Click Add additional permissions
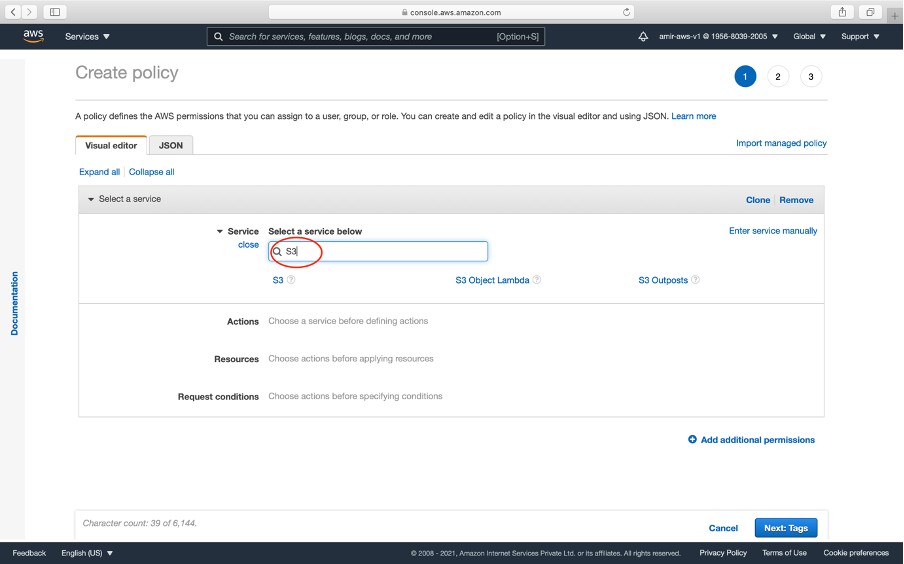The height and width of the screenshot is (564, 904). click(x=751, y=439)
